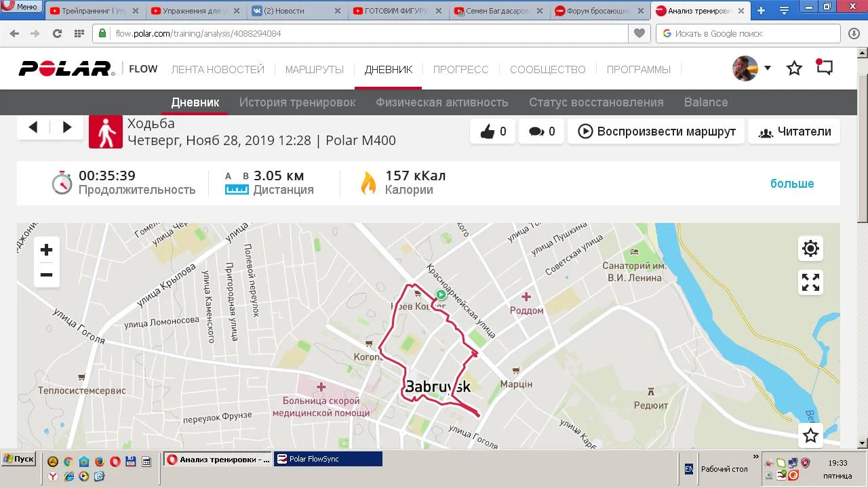The height and width of the screenshot is (488, 868).
Task: Toggle fullscreen map view
Action: point(810,282)
